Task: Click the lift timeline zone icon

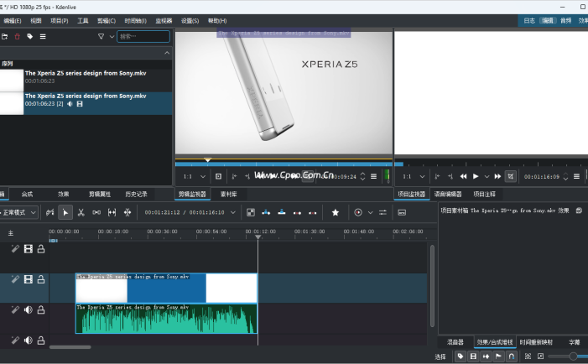Action: point(312,212)
